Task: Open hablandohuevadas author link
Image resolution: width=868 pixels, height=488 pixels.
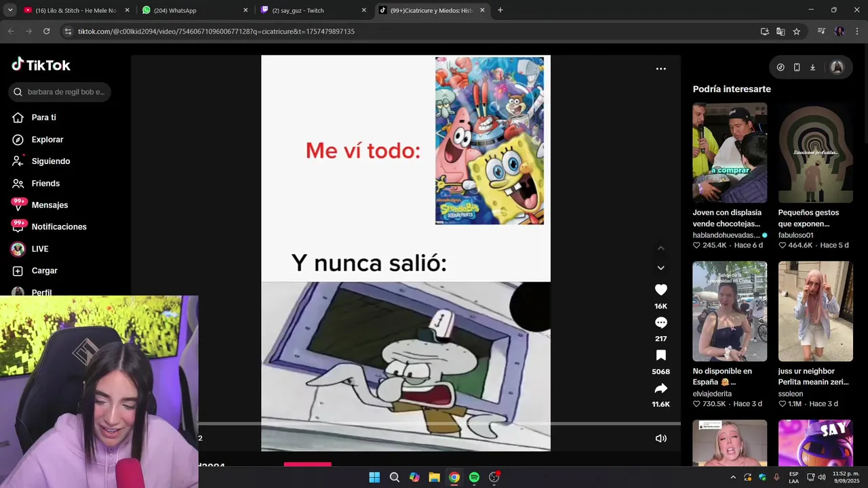Action: click(726, 235)
